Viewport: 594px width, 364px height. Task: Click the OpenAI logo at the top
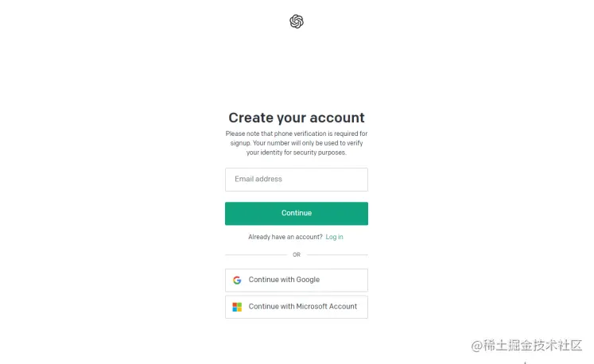297,21
